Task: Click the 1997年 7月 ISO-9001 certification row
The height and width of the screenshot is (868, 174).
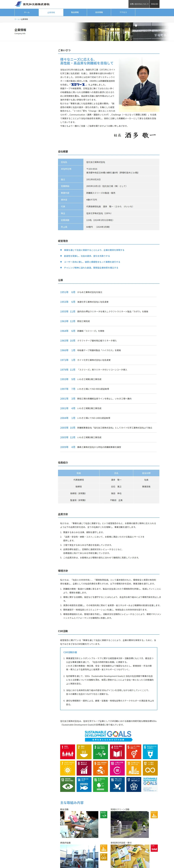Action: point(108,389)
